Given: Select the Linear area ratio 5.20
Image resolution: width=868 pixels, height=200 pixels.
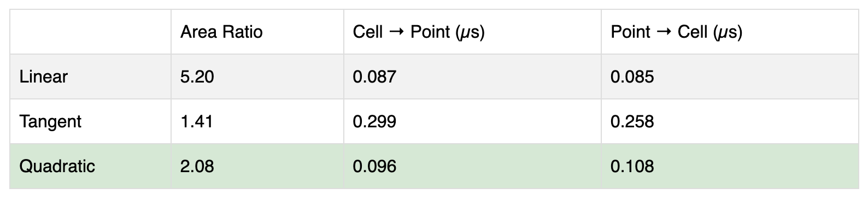Looking at the screenshot, I should (x=197, y=77).
